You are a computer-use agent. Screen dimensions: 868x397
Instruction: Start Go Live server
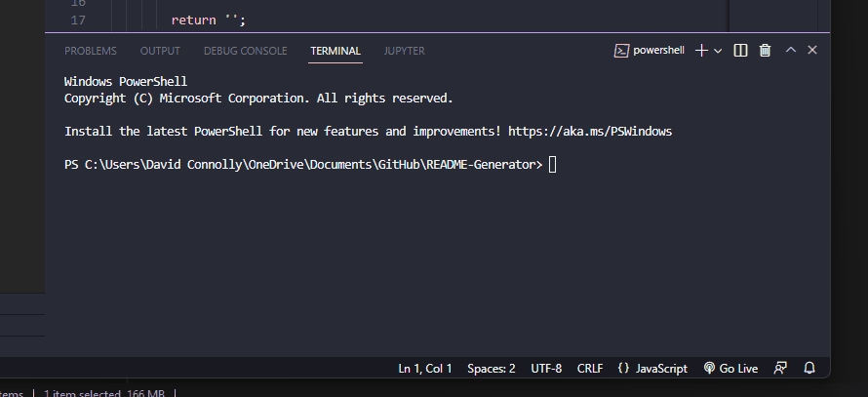[730, 368]
